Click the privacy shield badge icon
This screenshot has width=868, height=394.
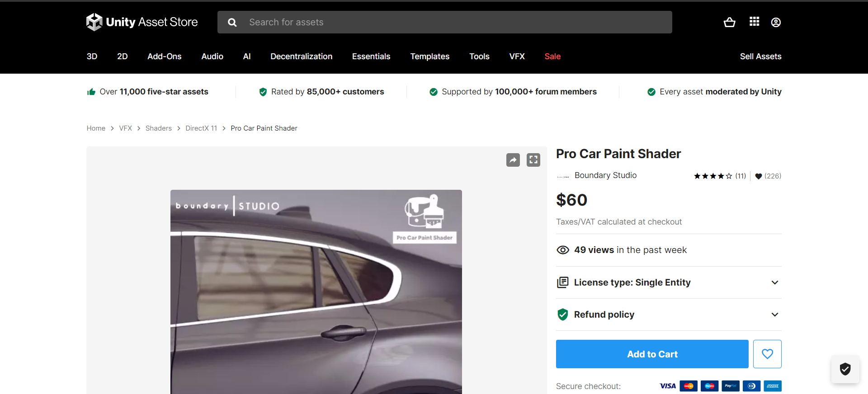[x=845, y=369]
